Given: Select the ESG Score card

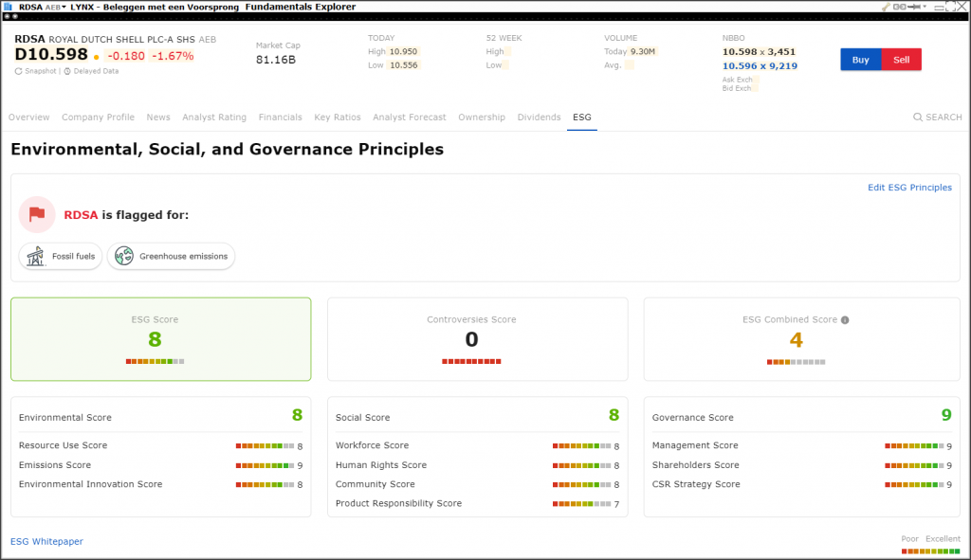Looking at the screenshot, I should click(x=161, y=339).
